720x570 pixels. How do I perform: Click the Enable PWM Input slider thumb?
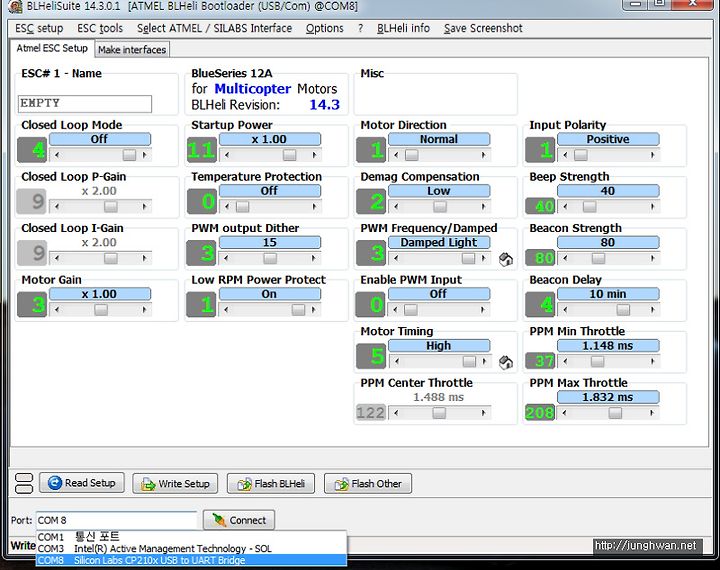(x=411, y=310)
